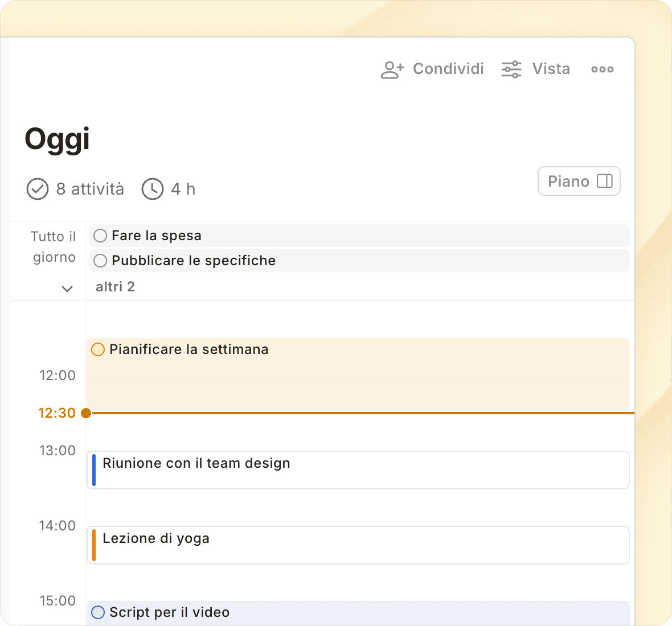Viewport: 672px width, 626px height.
Task: Click the side panel icon in Piano
Action: point(604,181)
